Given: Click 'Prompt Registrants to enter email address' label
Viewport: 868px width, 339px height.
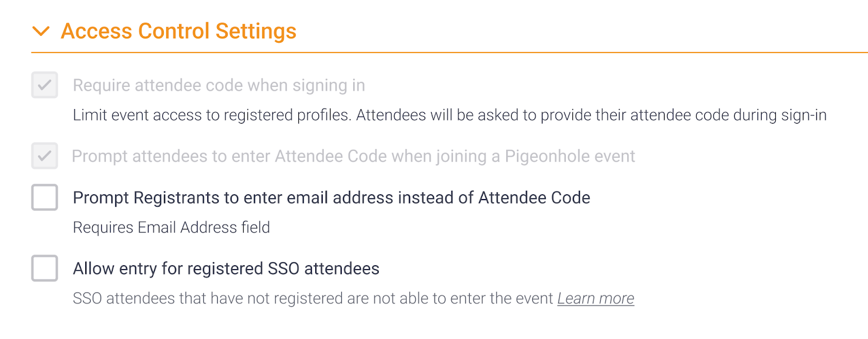Looking at the screenshot, I should (331, 197).
